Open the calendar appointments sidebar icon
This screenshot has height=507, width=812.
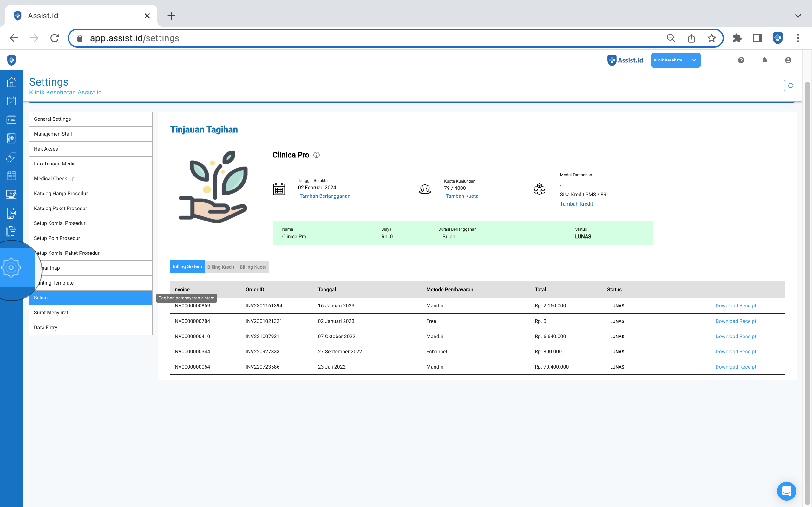pos(11,100)
